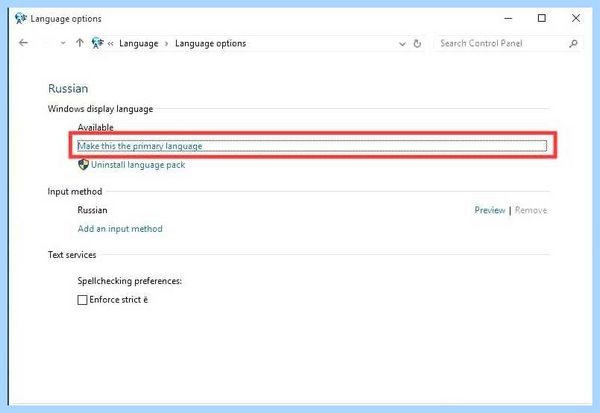Expand the breadcrumb overflow double chevron
The width and height of the screenshot is (600, 413).
pos(110,44)
